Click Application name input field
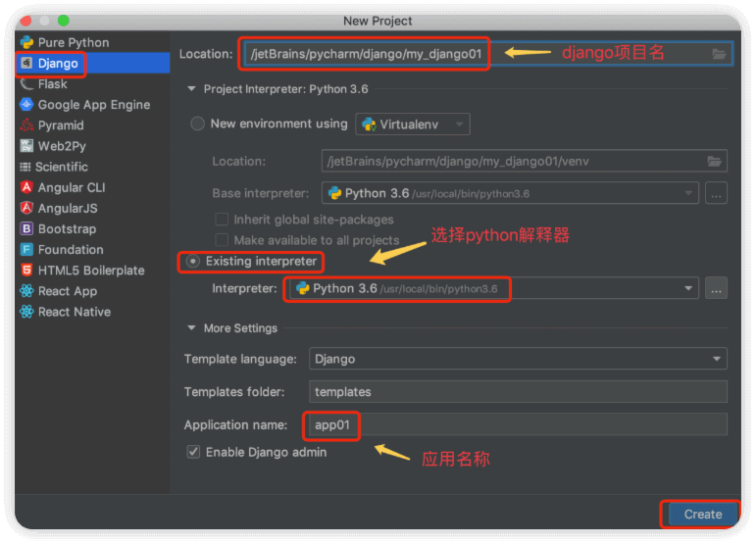The height and width of the screenshot is (544, 756). pos(518,424)
